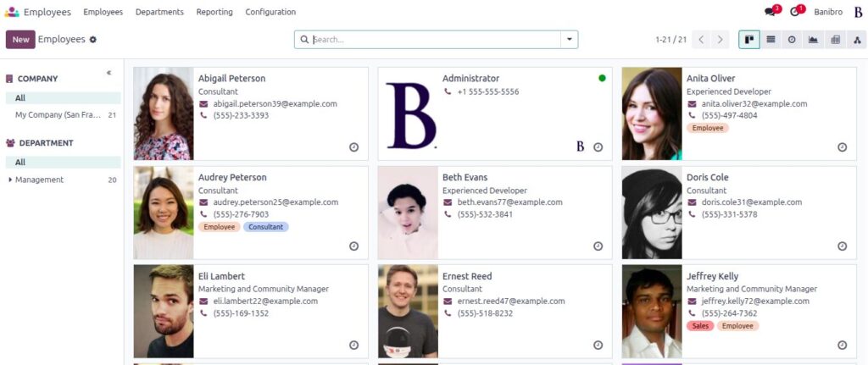Filter by My Company (San Francisco)

[x=63, y=115]
